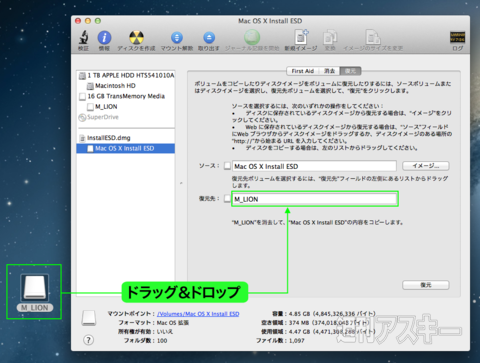Click the yellow minimize window button

pos(88,21)
